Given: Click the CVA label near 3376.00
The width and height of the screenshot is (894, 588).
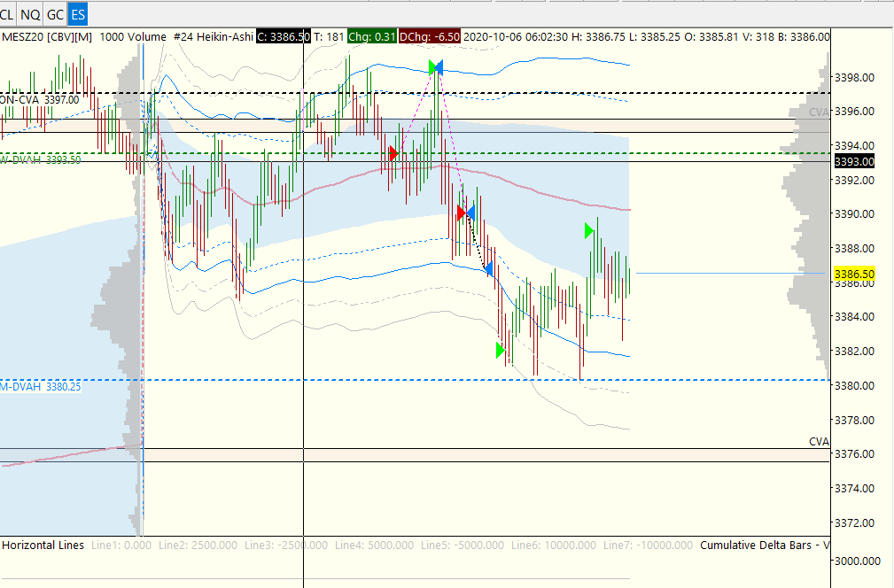Looking at the screenshot, I should tap(819, 442).
